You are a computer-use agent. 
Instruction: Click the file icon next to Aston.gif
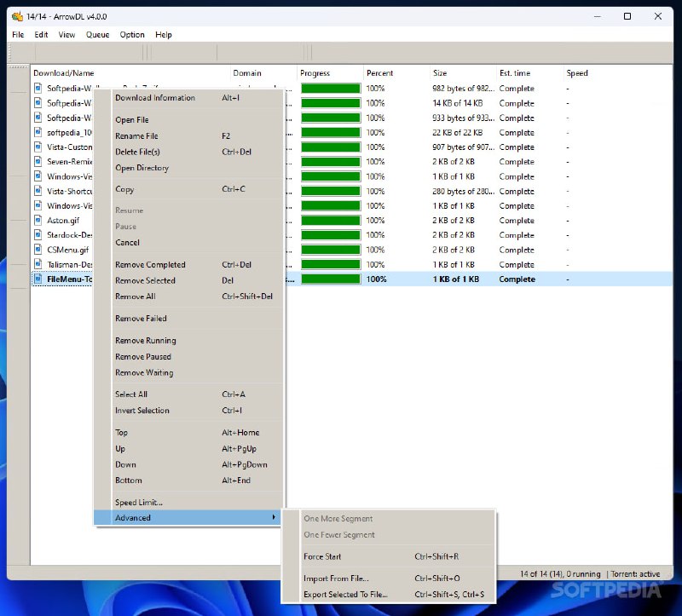coord(38,220)
